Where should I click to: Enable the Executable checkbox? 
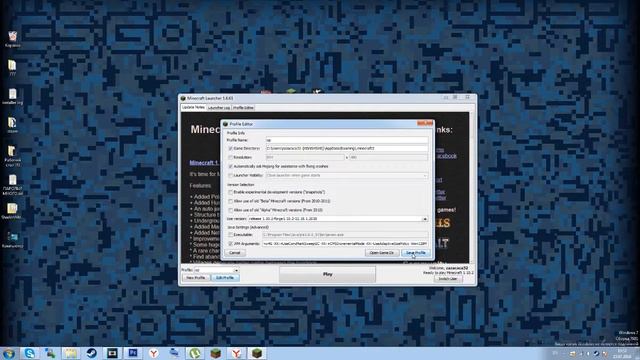coord(231,235)
